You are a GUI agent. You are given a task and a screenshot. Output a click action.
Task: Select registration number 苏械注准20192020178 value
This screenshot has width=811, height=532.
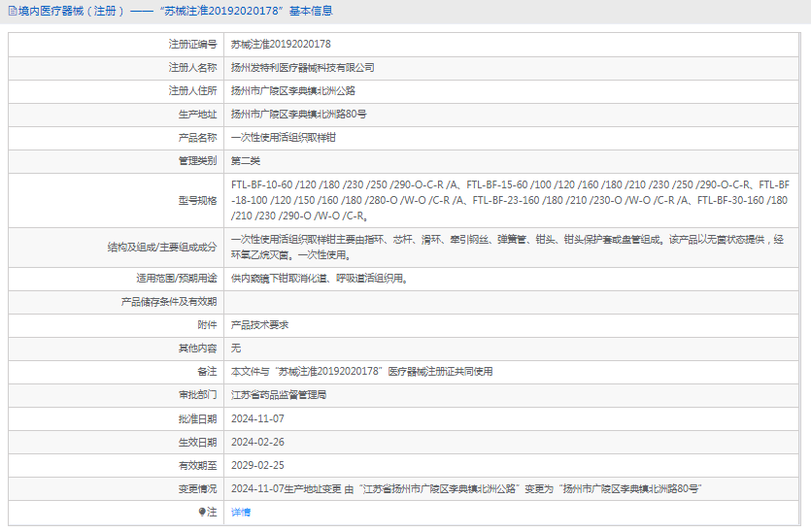coord(281,45)
